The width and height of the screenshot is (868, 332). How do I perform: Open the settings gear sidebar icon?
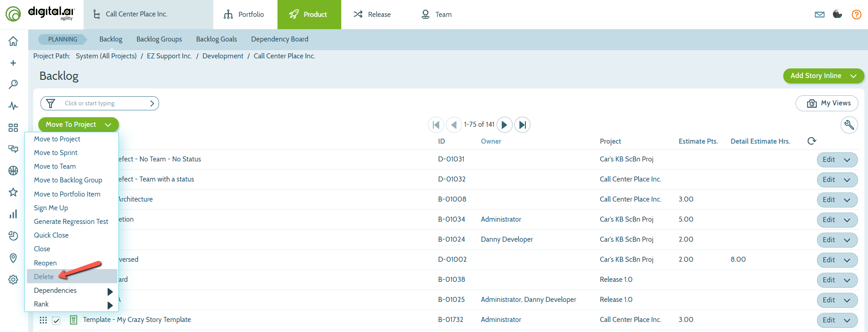[13, 280]
